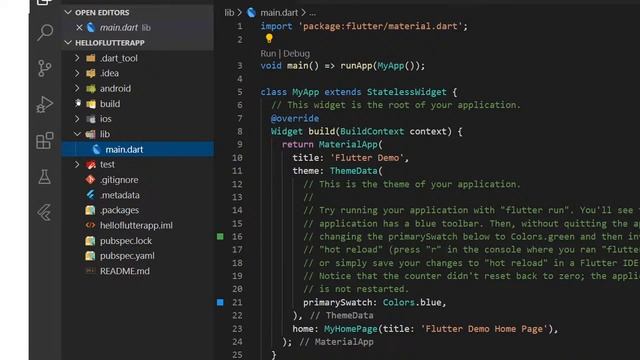Open the Source Control view
This screenshot has height=360, width=640.
(x=44, y=68)
